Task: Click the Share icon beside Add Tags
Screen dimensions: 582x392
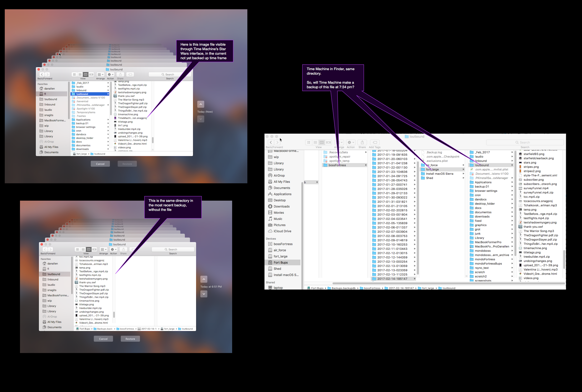Action: coord(362,142)
